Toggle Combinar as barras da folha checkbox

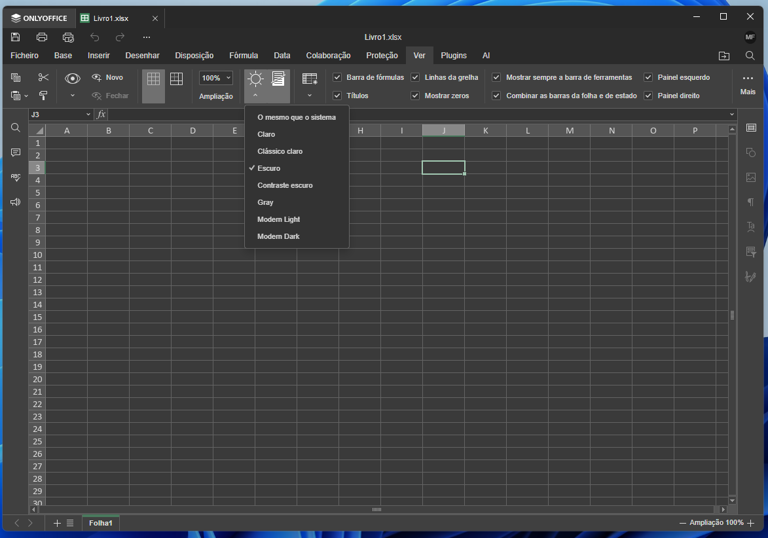point(496,96)
